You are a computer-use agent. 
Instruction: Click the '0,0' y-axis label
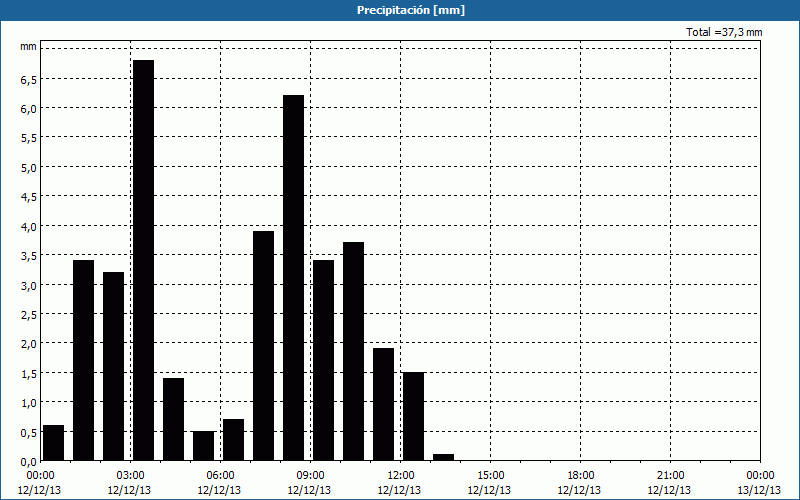click(x=29, y=462)
